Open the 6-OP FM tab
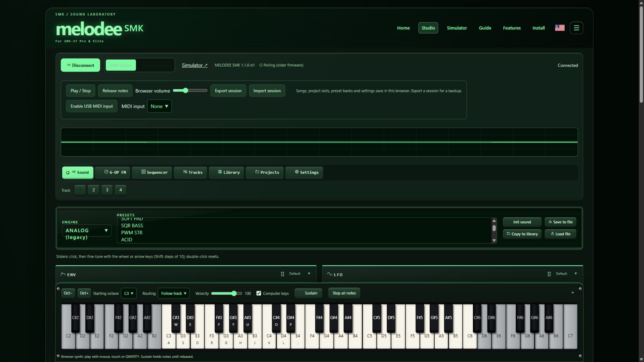The height and width of the screenshot is (362, 644). pyautogui.click(x=113, y=173)
